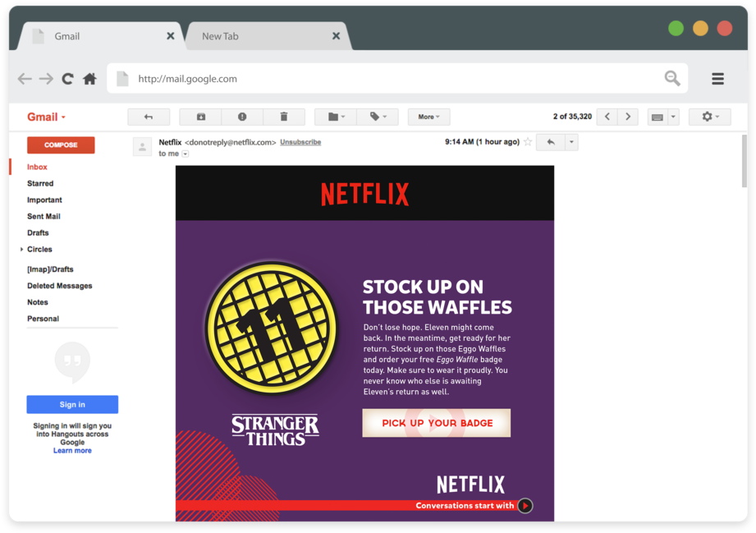The width and height of the screenshot is (756, 533).
Task: Click the green window button
Action: pyautogui.click(x=676, y=28)
